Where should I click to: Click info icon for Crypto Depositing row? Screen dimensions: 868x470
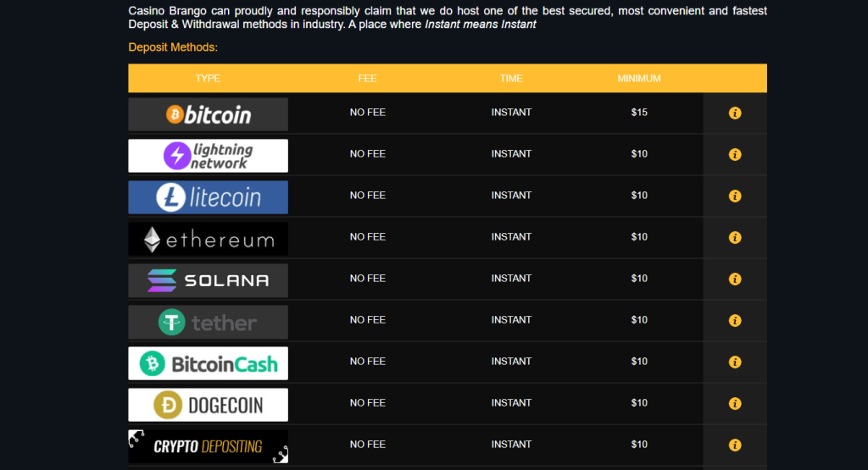[735, 445]
